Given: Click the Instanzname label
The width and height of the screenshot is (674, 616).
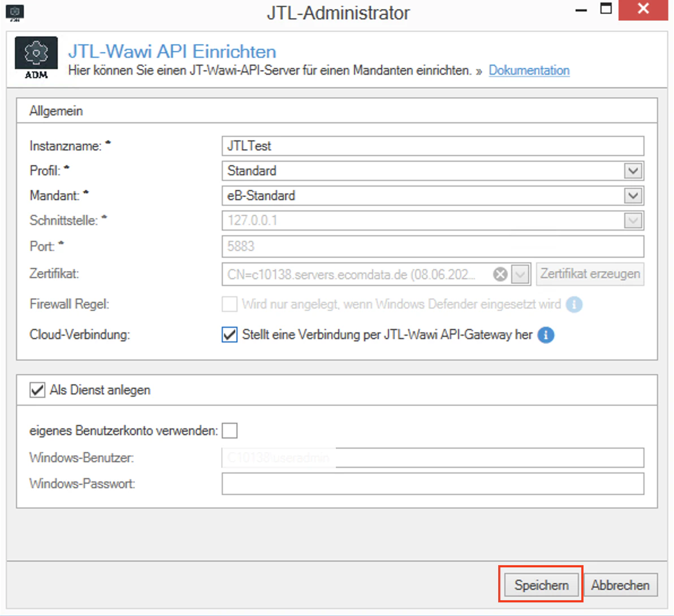Looking at the screenshot, I should coord(66,146).
